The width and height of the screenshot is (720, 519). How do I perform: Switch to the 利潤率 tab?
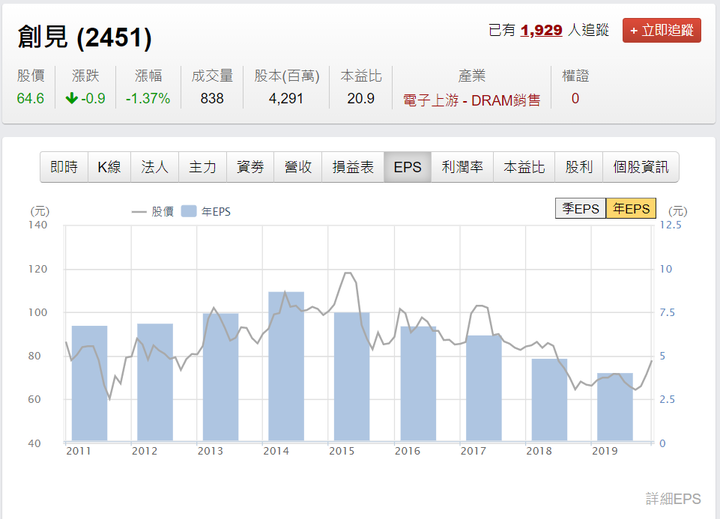point(462,167)
